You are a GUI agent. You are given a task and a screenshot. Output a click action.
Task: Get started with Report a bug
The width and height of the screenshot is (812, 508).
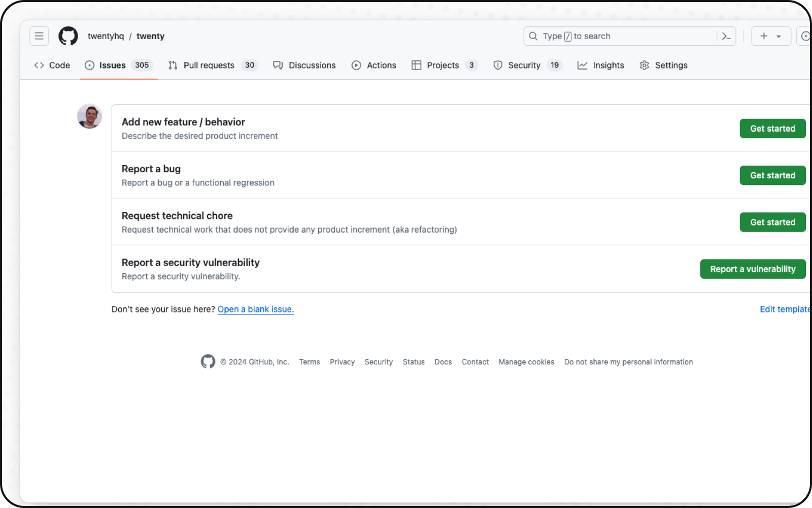[772, 175]
